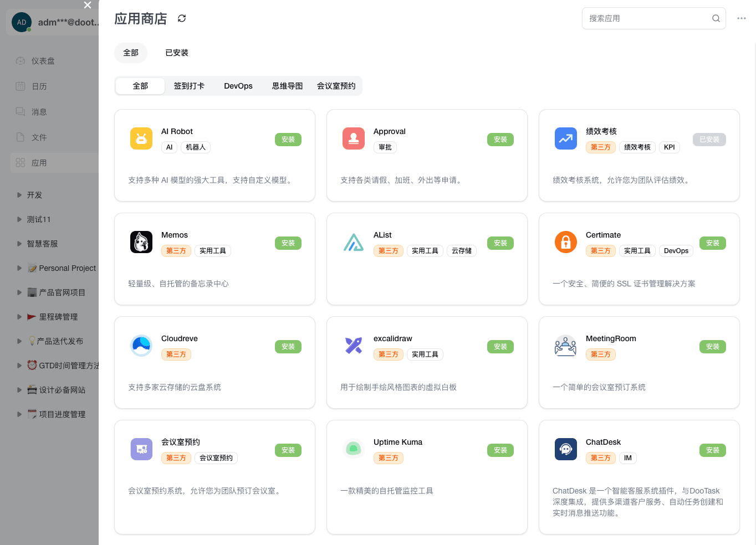Click 已安装 button on 绩效考核

click(x=709, y=140)
